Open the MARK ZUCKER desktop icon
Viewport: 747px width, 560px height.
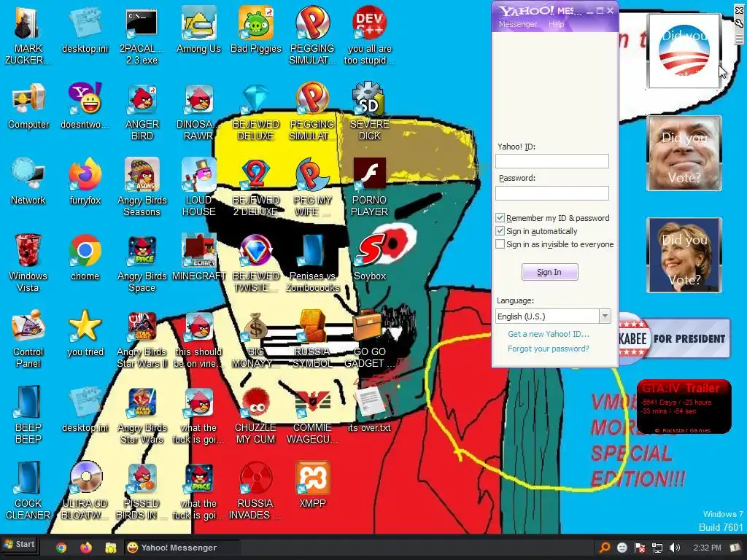[28, 34]
